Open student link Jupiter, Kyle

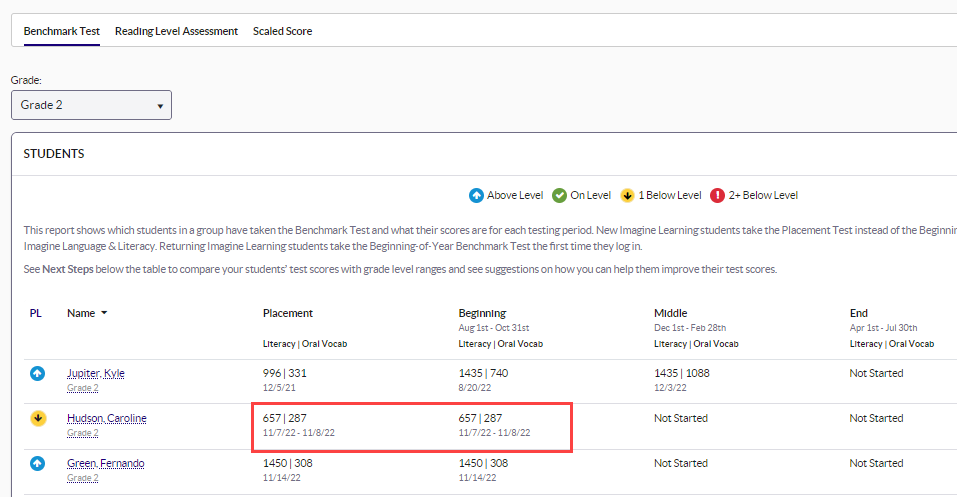(95, 373)
